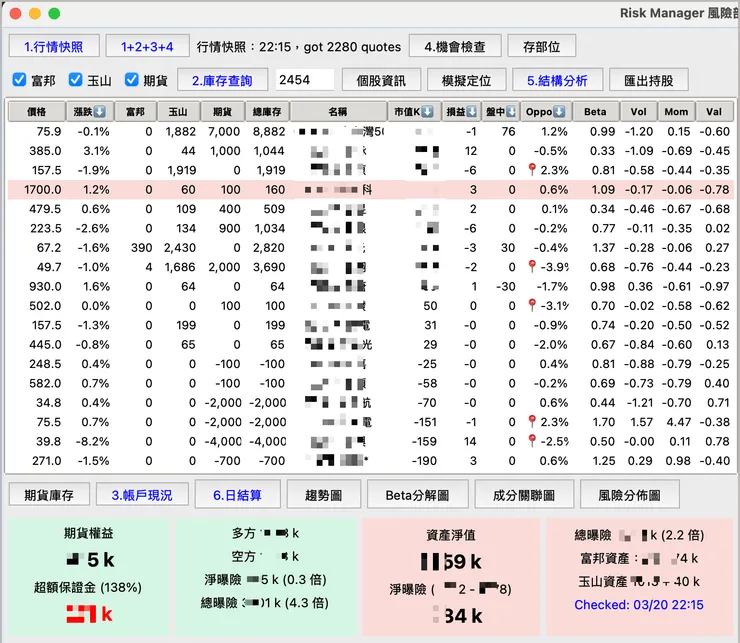Minimize window with the yellow button
This screenshot has height=643, width=740.
[35, 13]
